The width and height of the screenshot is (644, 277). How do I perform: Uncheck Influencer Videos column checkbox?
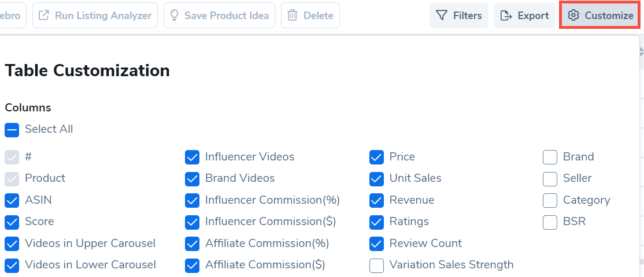coord(193,157)
